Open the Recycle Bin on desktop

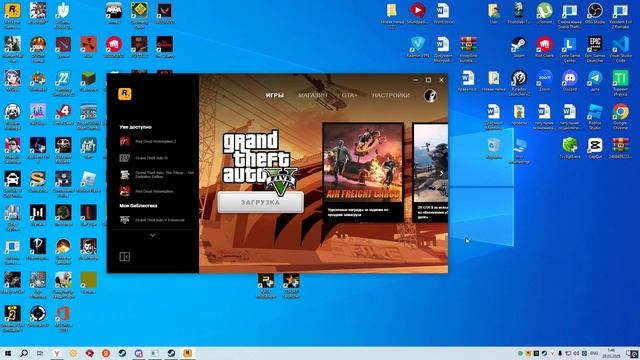click(x=493, y=148)
